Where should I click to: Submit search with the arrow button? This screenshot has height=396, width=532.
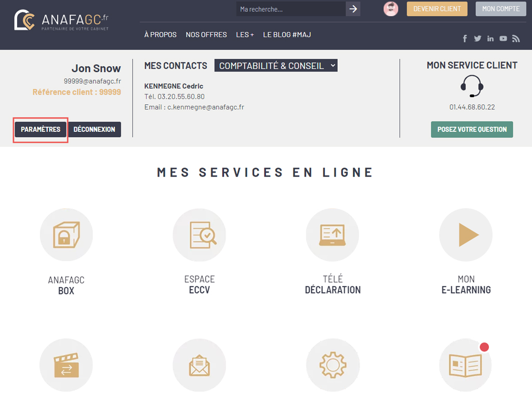[353, 9]
